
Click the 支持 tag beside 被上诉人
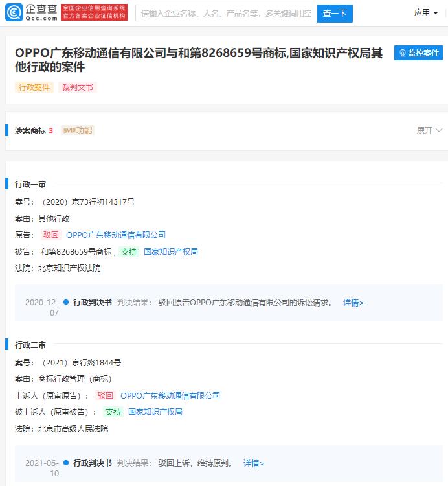point(113,412)
